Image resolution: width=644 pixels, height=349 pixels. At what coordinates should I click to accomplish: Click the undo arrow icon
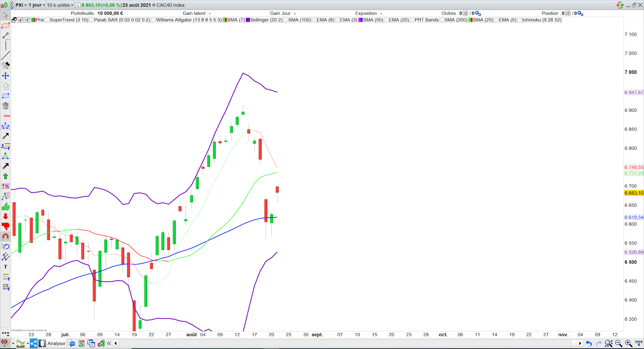pyautogui.click(x=589, y=343)
